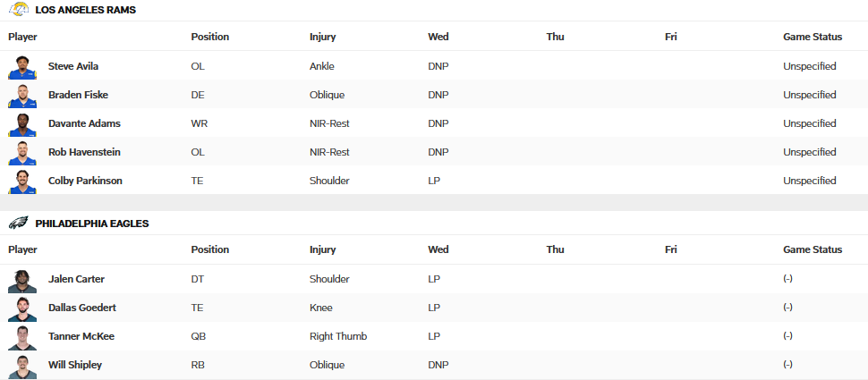868x380 pixels.
Task: Click Colby Parkinson's player headshot
Action: [22, 182]
